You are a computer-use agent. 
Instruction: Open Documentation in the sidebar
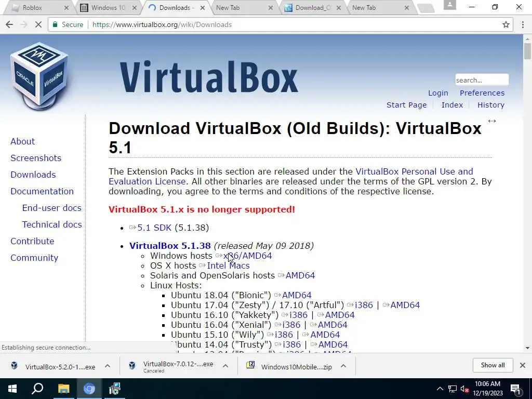click(42, 191)
